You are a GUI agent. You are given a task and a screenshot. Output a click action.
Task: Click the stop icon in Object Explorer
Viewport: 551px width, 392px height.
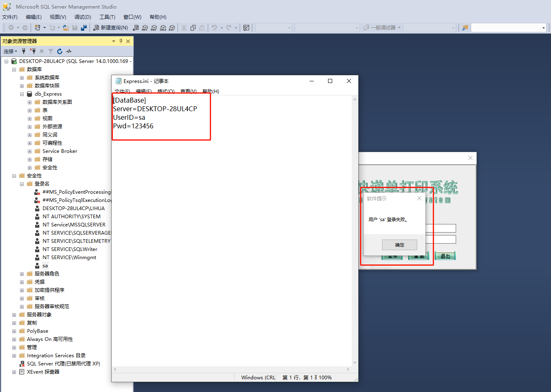click(42, 51)
